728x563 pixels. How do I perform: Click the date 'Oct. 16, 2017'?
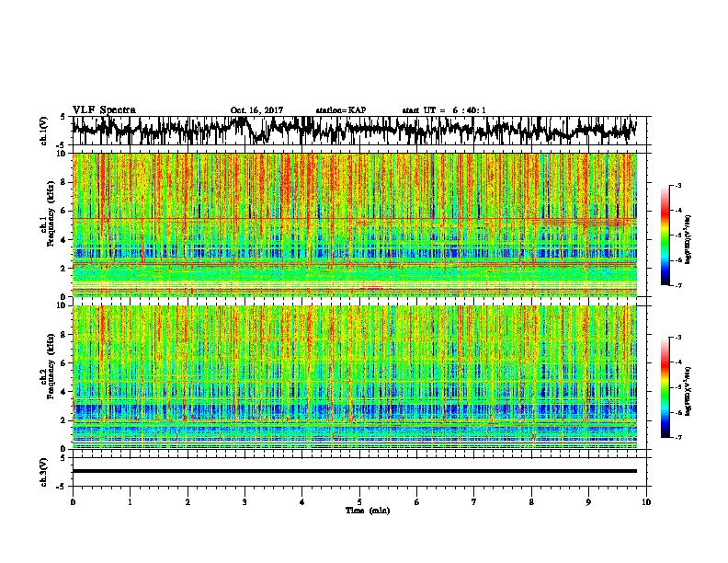point(256,110)
